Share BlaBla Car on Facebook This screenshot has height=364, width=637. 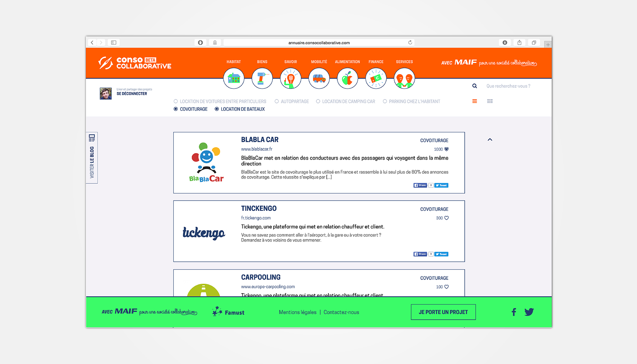[x=420, y=185]
